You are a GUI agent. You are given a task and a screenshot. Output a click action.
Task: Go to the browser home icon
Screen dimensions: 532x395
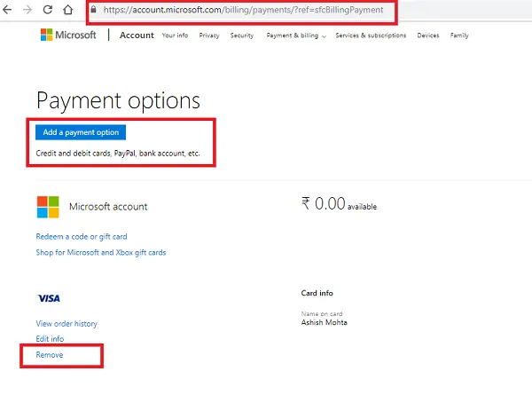click(68, 10)
